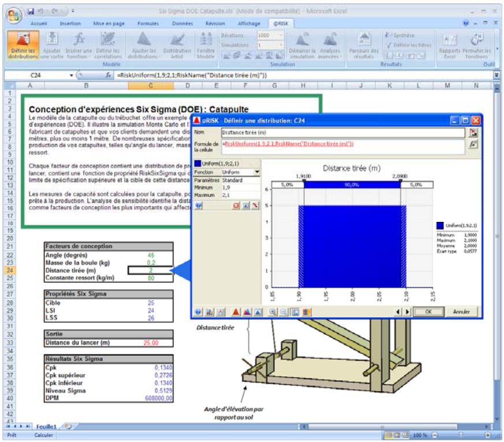The height and width of the screenshot is (442, 504).
Task: Click the Minimum value 1,9 field
Action: (x=240, y=188)
